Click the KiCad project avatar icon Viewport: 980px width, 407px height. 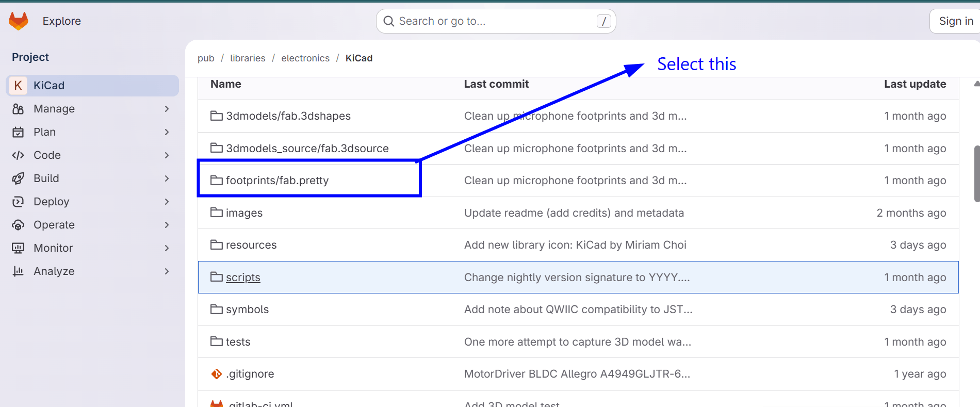pos(18,86)
